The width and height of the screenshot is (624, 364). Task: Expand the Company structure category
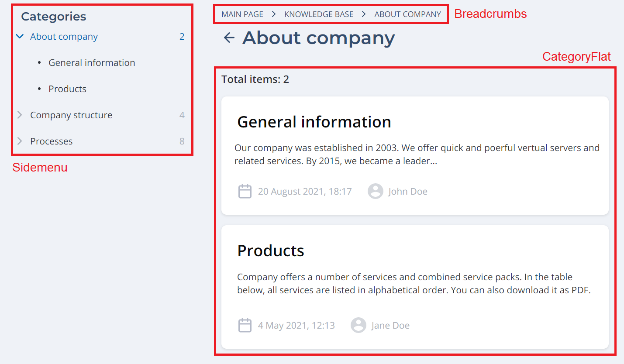tap(20, 115)
